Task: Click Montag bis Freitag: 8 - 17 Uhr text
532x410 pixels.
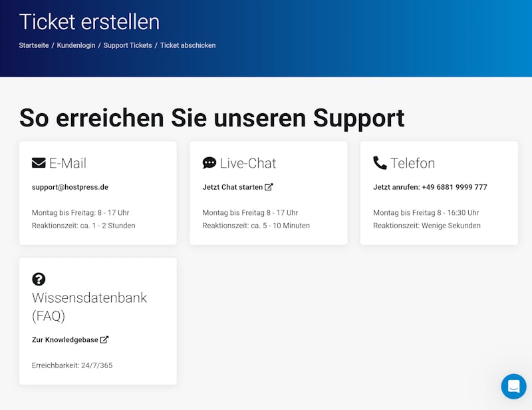Action: [x=80, y=212]
